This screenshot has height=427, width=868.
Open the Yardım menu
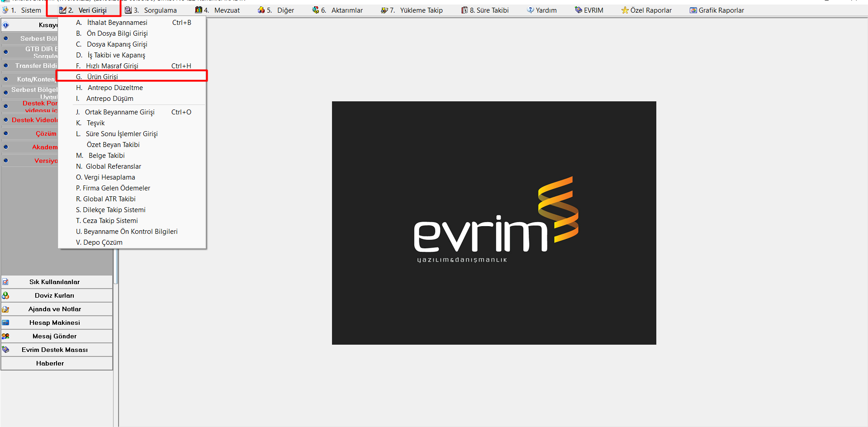click(542, 10)
